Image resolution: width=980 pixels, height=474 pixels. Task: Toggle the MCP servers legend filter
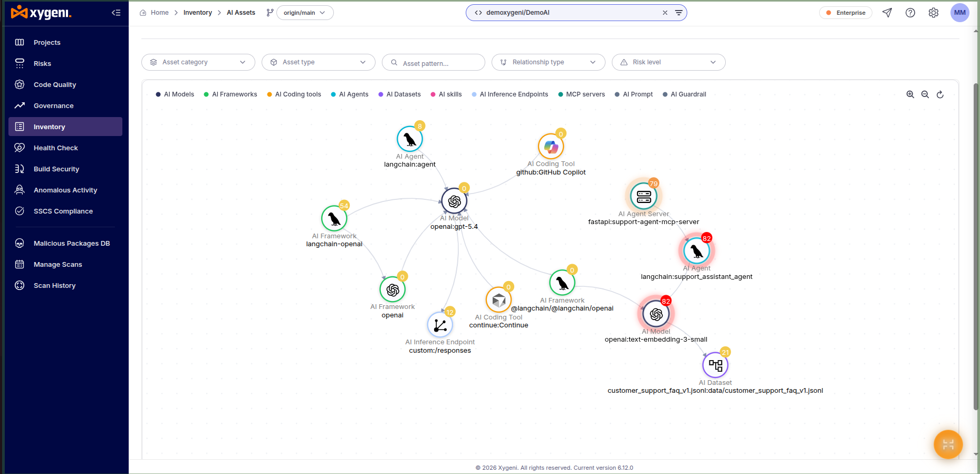(x=581, y=94)
